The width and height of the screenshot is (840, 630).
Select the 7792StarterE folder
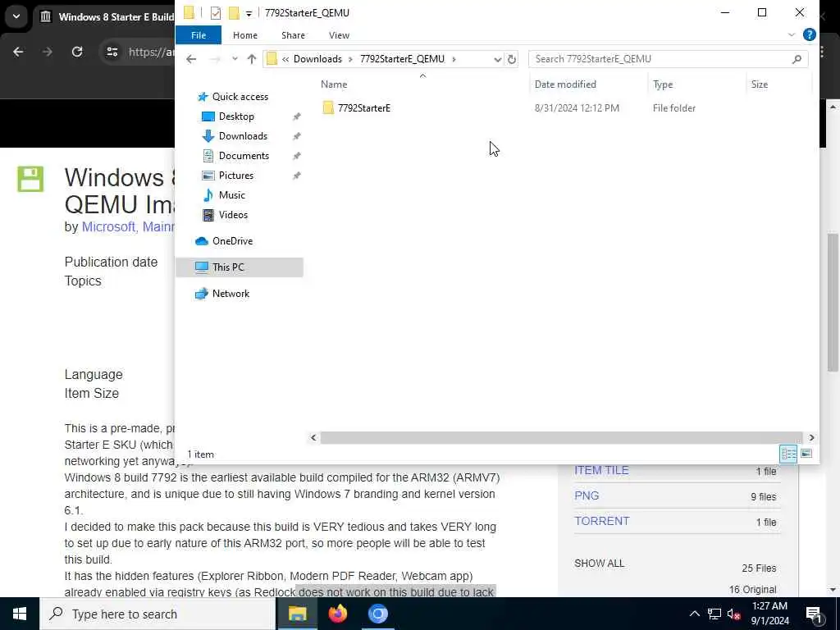[x=363, y=108]
